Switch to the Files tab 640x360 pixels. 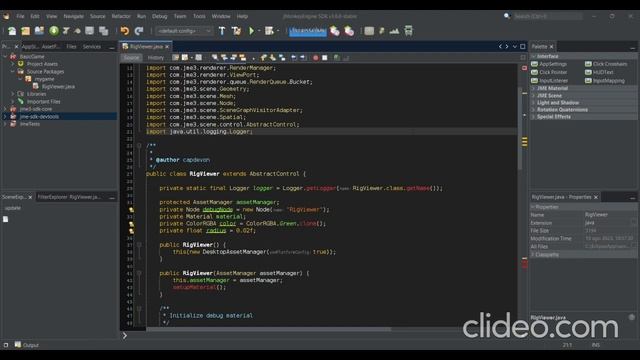[71, 47]
